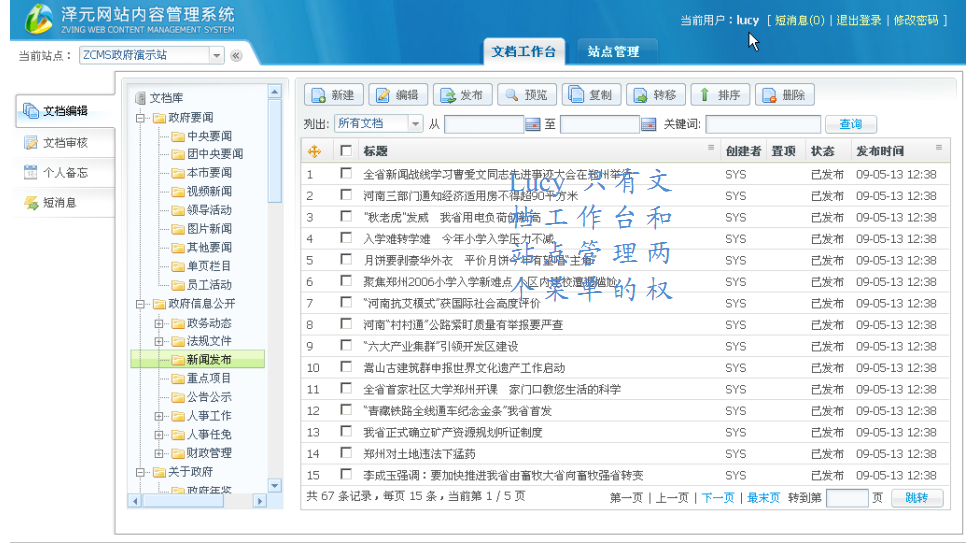Click the 退出登录 logout link
The image size is (967, 544).
(858, 20)
